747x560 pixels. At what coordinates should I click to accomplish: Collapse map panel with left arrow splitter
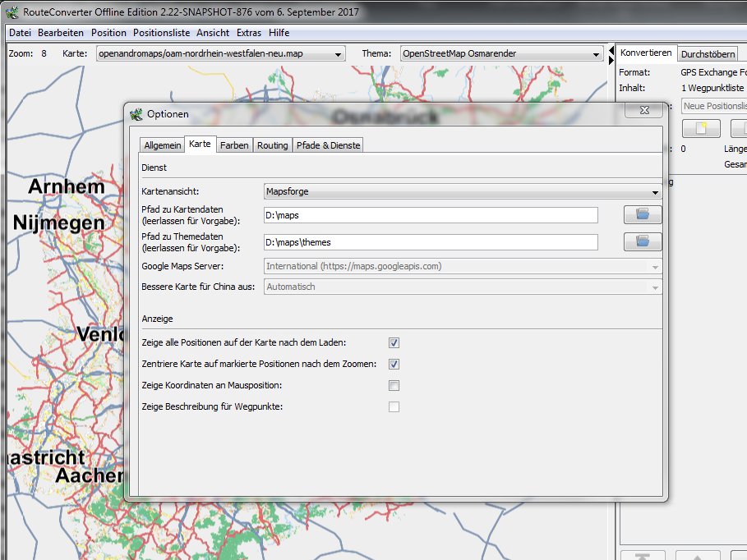click(611, 50)
